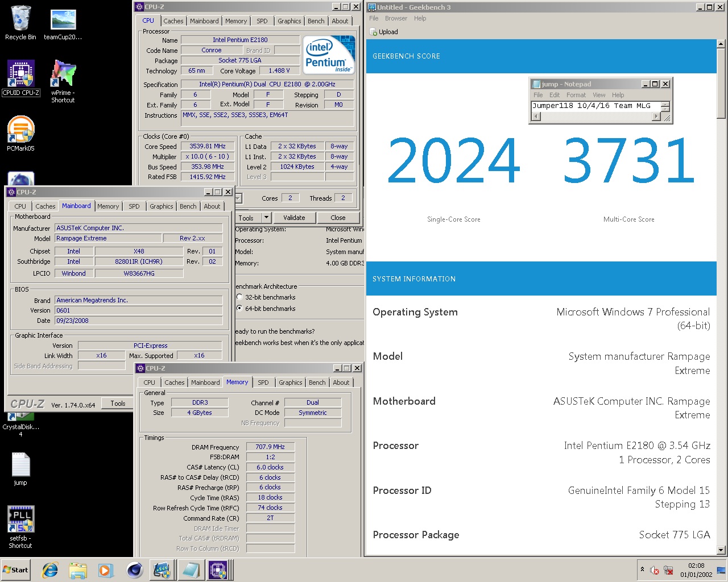
Task: Switch to CPU-Z taskbar button
Action: [218, 569]
